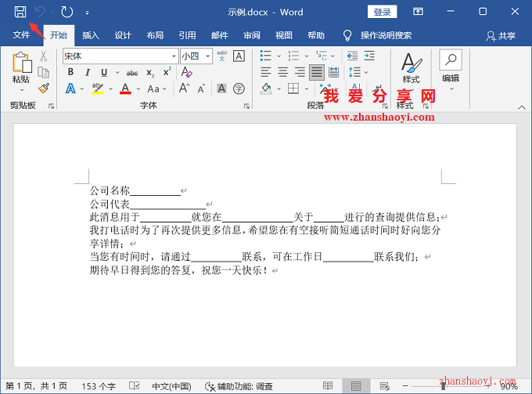Click the 153 个字 word count

click(99, 386)
